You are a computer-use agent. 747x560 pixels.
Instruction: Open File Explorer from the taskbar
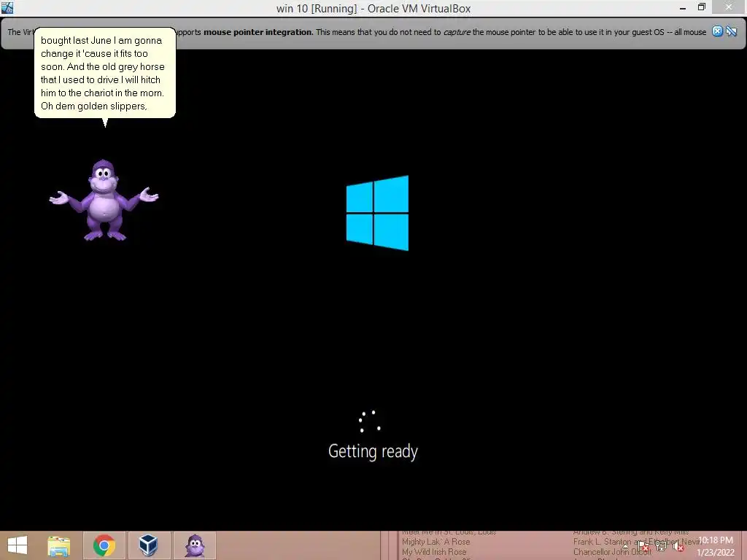click(x=58, y=545)
